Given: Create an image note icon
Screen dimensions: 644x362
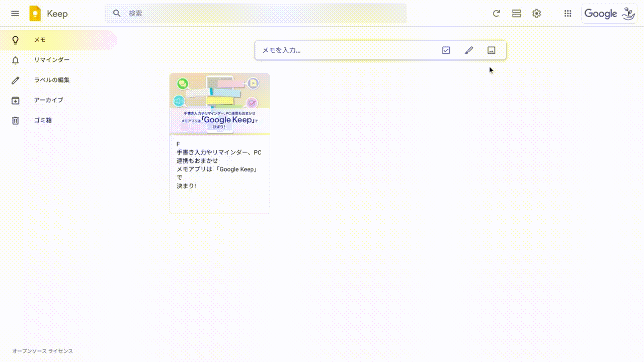Looking at the screenshot, I should [x=492, y=50].
